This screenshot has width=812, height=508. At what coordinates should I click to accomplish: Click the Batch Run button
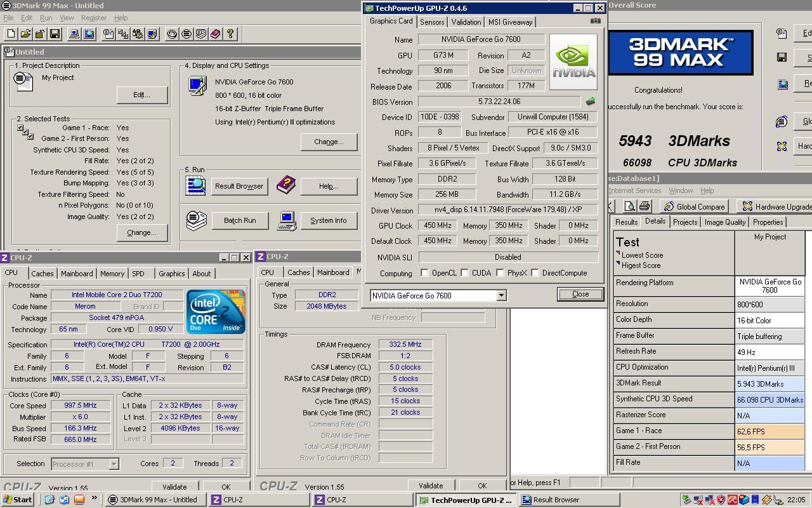[240, 220]
